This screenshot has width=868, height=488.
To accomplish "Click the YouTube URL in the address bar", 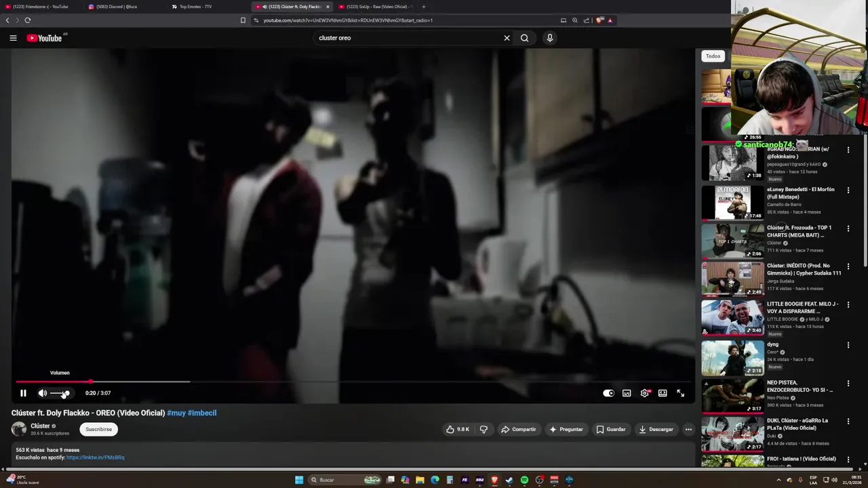I will 348,20.
